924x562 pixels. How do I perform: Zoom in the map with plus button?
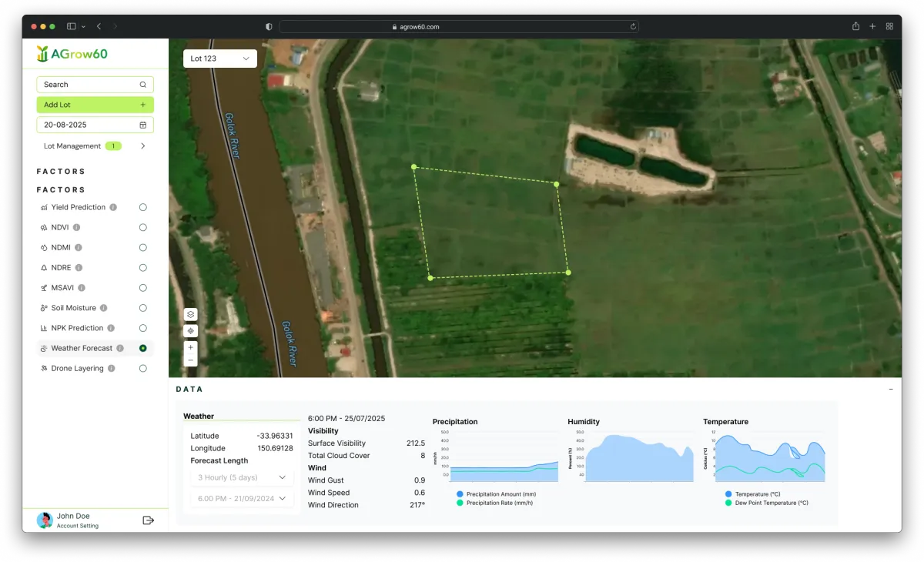[x=191, y=347]
